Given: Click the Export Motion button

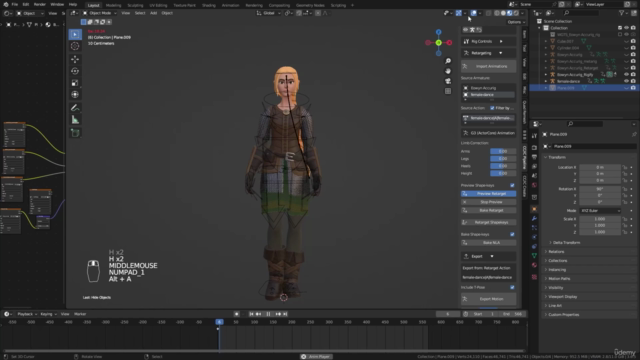Looking at the screenshot, I should pos(489,299).
